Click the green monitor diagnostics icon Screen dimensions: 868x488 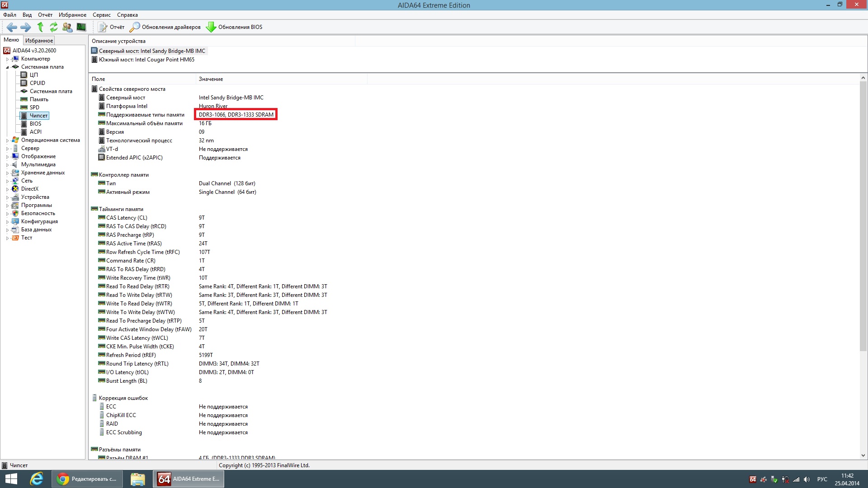(81, 27)
